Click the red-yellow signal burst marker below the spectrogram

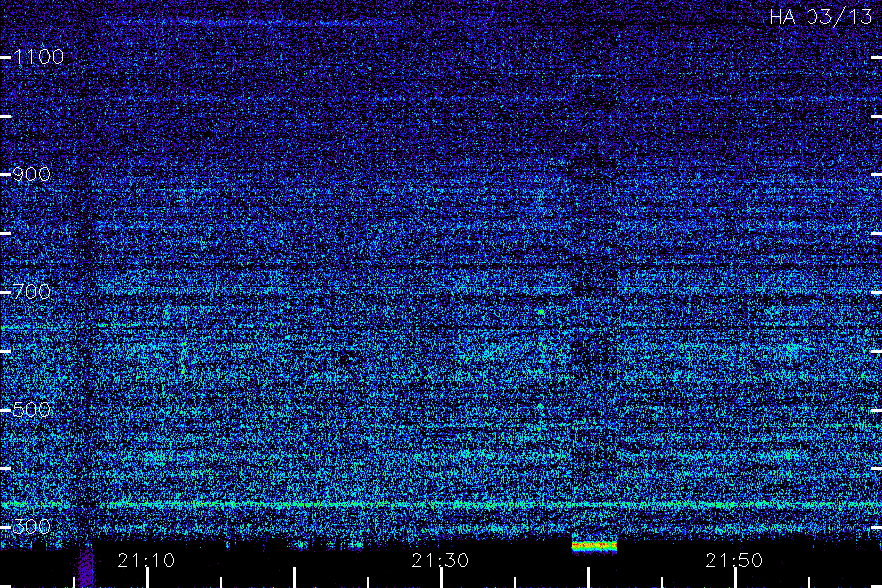[595, 546]
